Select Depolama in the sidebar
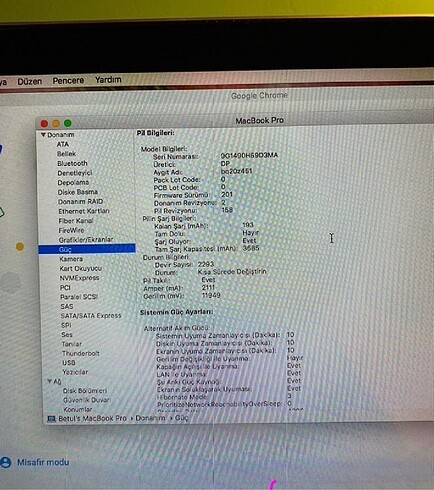The width and height of the screenshot is (434, 490). (x=73, y=182)
